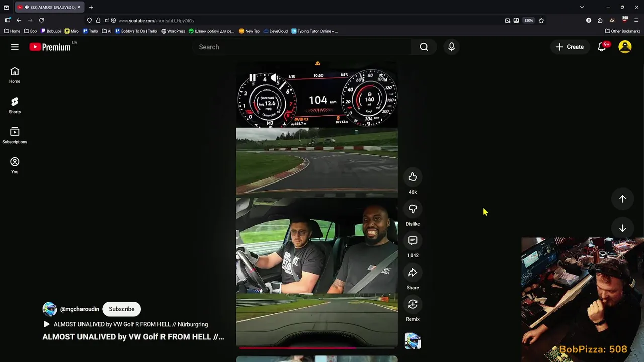
Task: Open the next Short preview at bottom
Action: [317, 359]
